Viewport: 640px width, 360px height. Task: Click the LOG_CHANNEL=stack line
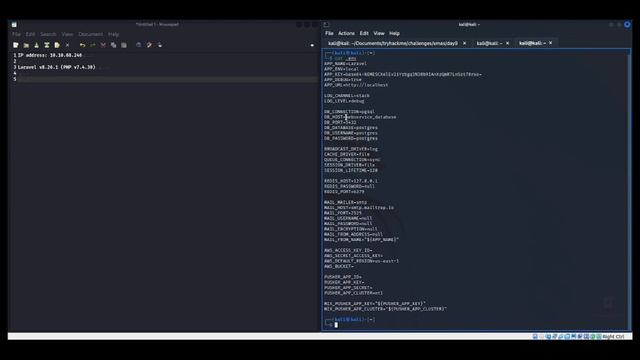click(347, 96)
